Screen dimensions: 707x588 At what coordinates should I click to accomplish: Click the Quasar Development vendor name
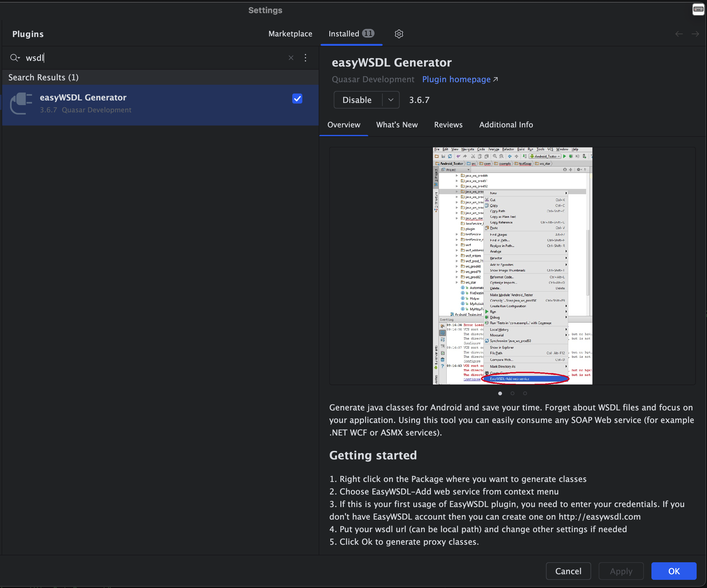pyautogui.click(x=373, y=79)
